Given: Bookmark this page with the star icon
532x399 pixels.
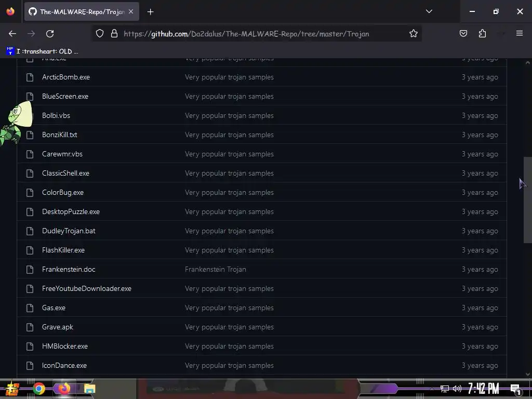Looking at the screenshot, I should pyautogui.click(x=413, y=34).
